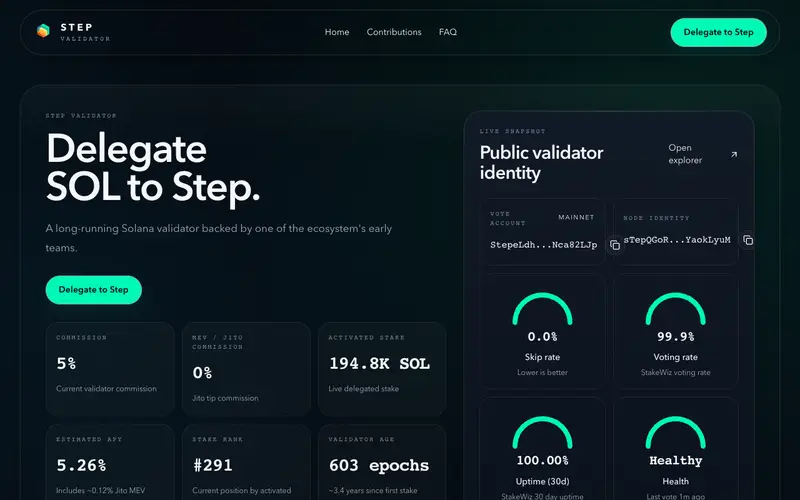The width and height of the screenshot is (800, 500).
Task: Go to the Contributions section
Action: pyautogui.click(x=394, y=32)
